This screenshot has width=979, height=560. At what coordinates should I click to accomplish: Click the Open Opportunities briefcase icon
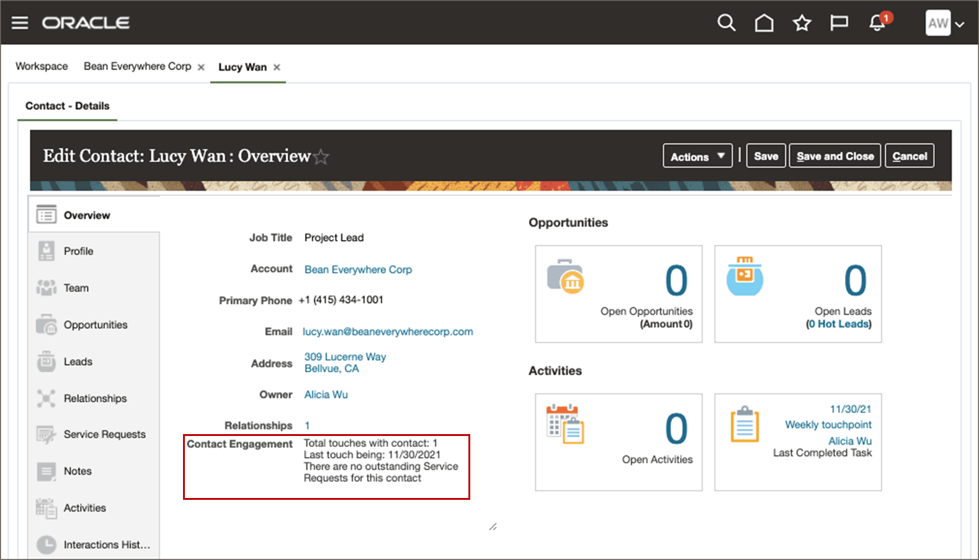coord(565,275)
